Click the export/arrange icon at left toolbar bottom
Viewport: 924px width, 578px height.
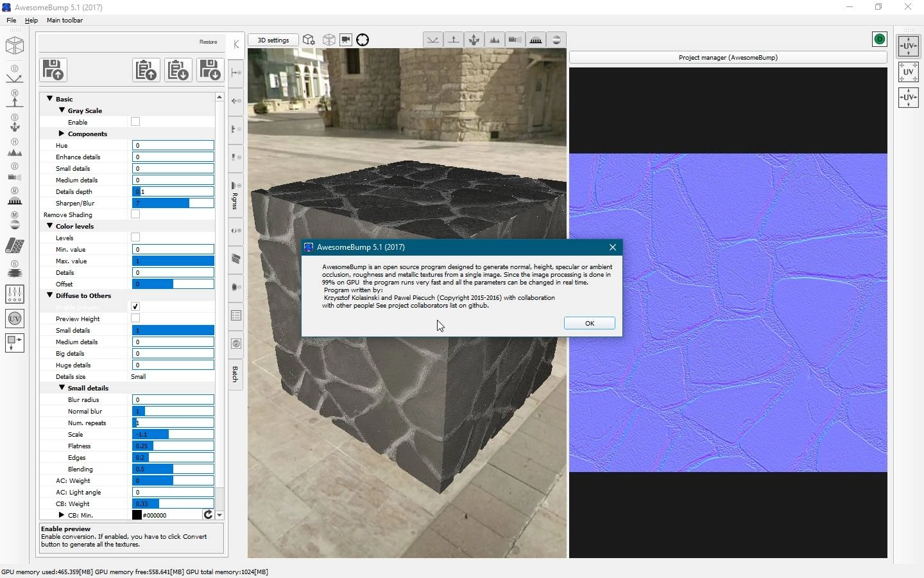[x=14, y=343]
